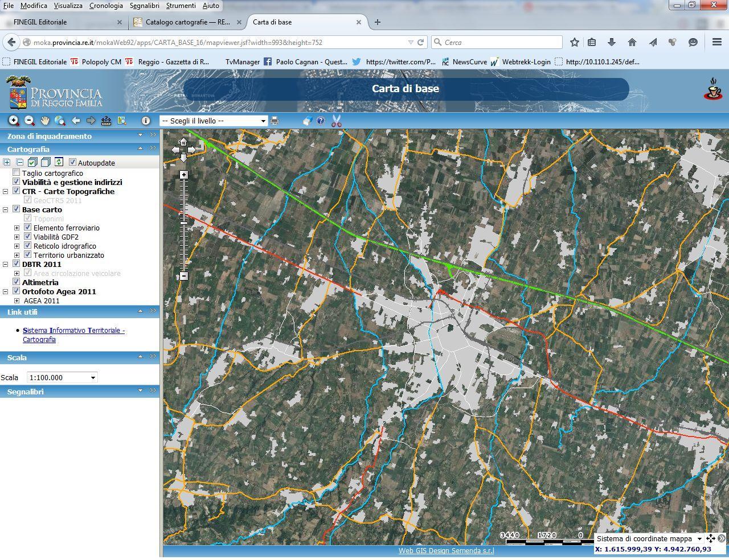Select the zoom out magnifier tool

[x=30, y=121]
